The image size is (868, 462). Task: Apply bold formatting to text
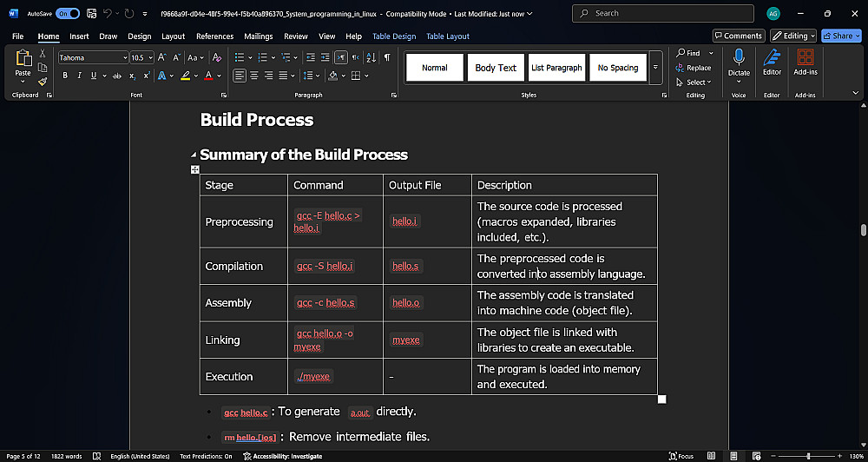(x=66, y=76)
